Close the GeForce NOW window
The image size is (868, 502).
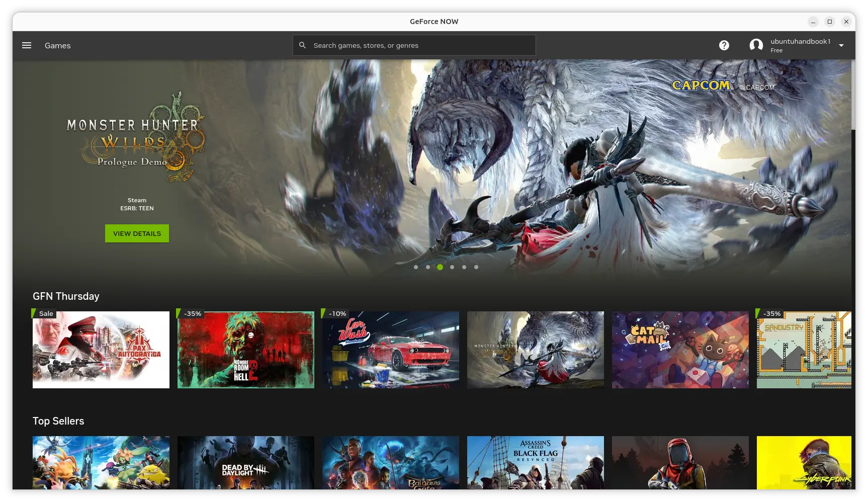coord(846,22)
